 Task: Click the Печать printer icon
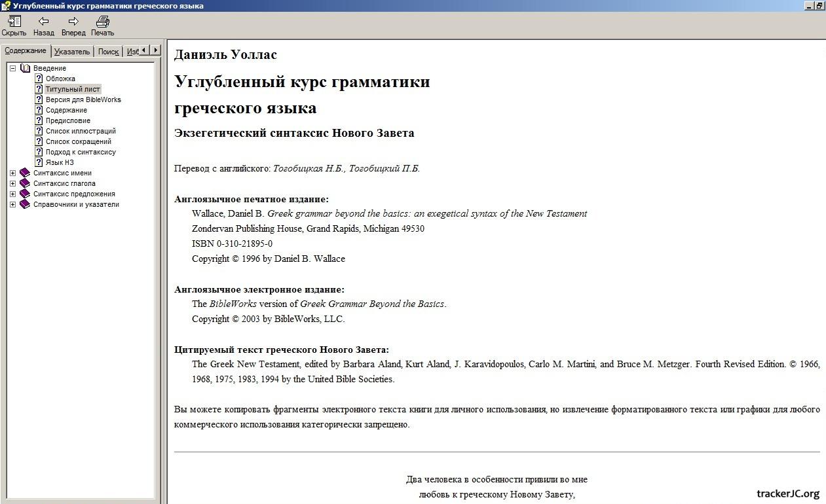click(x=102, y=21)
